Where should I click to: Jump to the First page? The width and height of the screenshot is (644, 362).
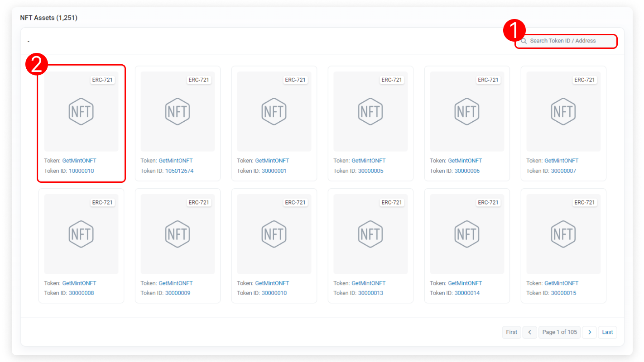pyautogui.click(x=511, y=332)
